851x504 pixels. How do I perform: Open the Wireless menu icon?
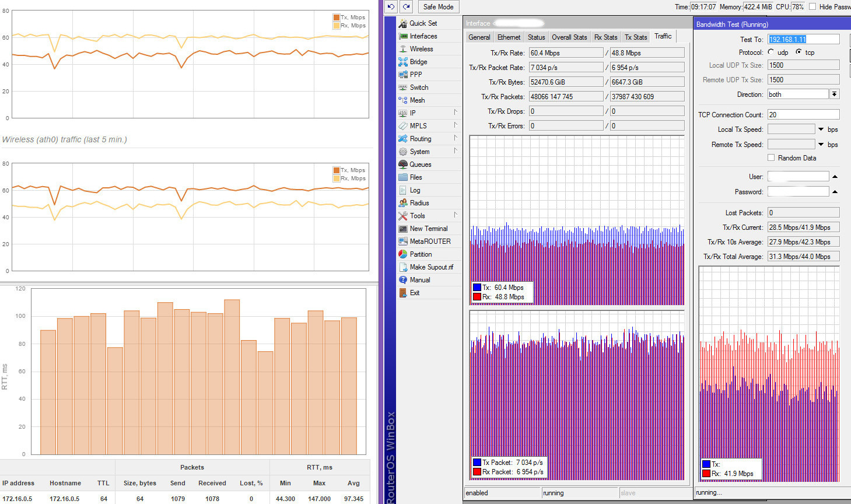[x=402, y=49]
